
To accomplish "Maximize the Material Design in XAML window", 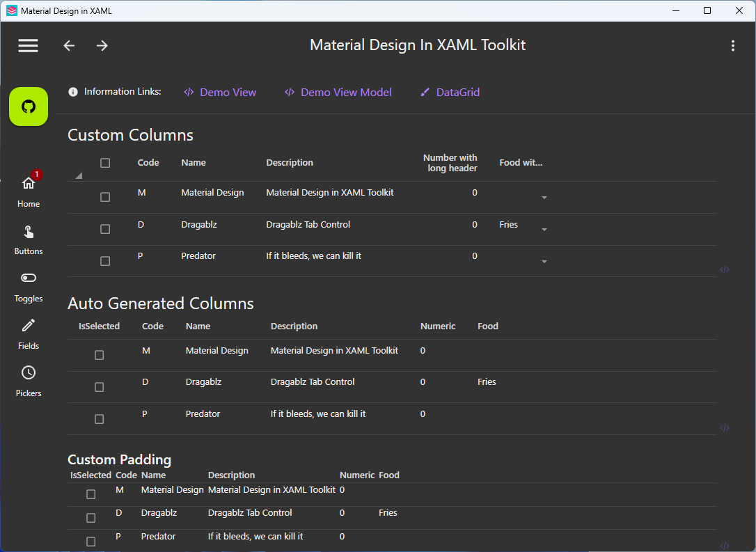I will coord(707,10).
